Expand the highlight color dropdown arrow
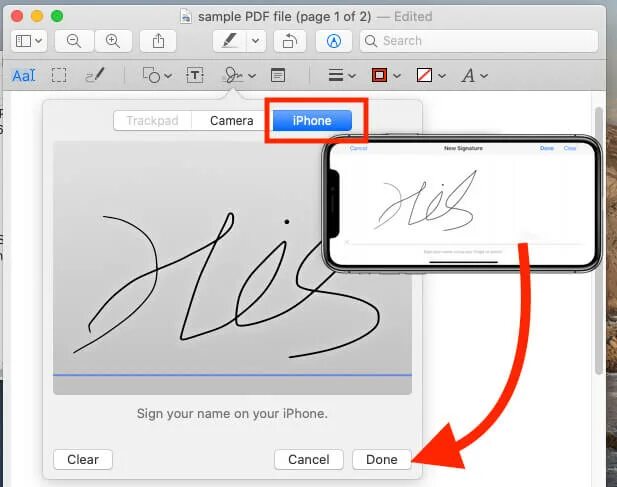Image resolution: width=617 pixels, height=487 pixels. 256,41
